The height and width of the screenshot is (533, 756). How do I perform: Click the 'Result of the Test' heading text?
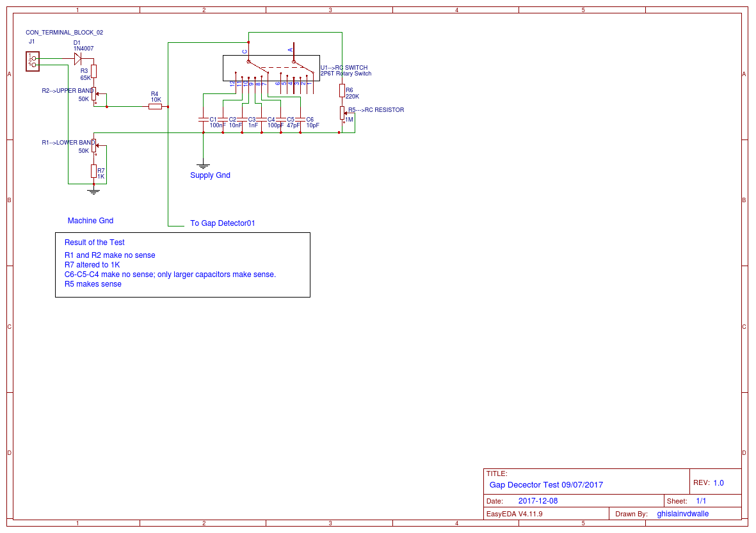coord(95,243)
